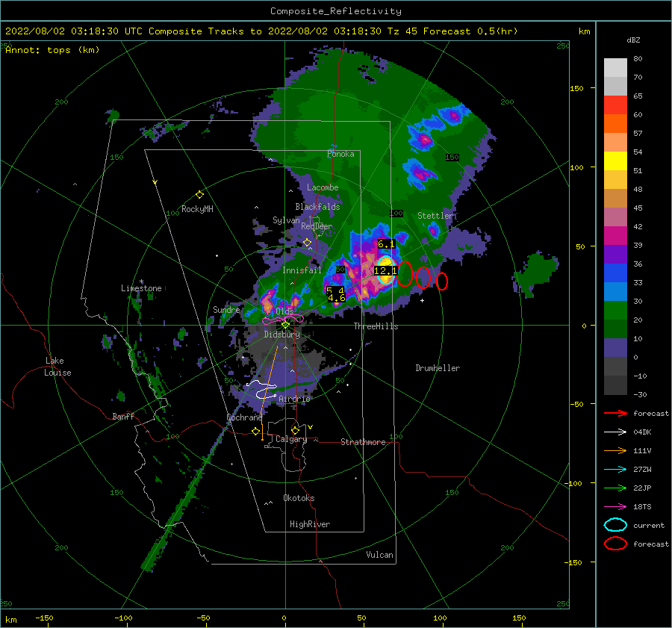The width and height of the screenshot is (672, 628).
Task: Select the 5.4 storm tops label
Action: (335, 290)
